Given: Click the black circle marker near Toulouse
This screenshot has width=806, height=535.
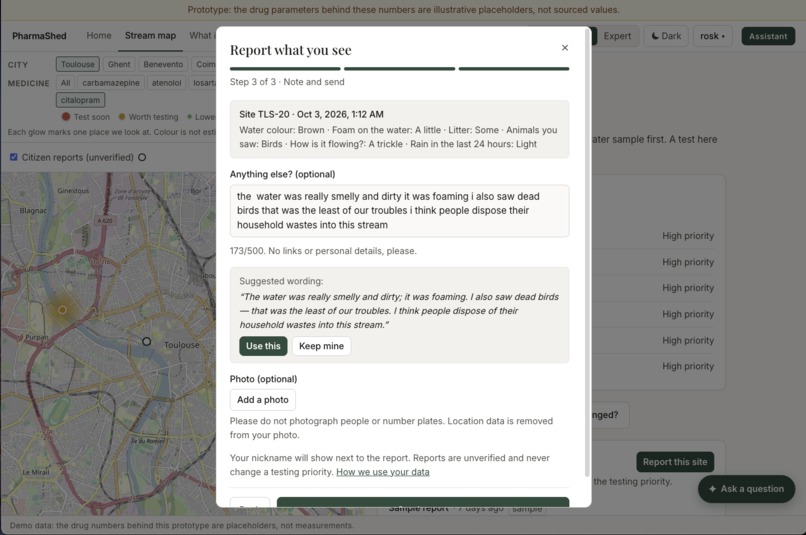Looking at the screenshot, I should tap(146, 341).
